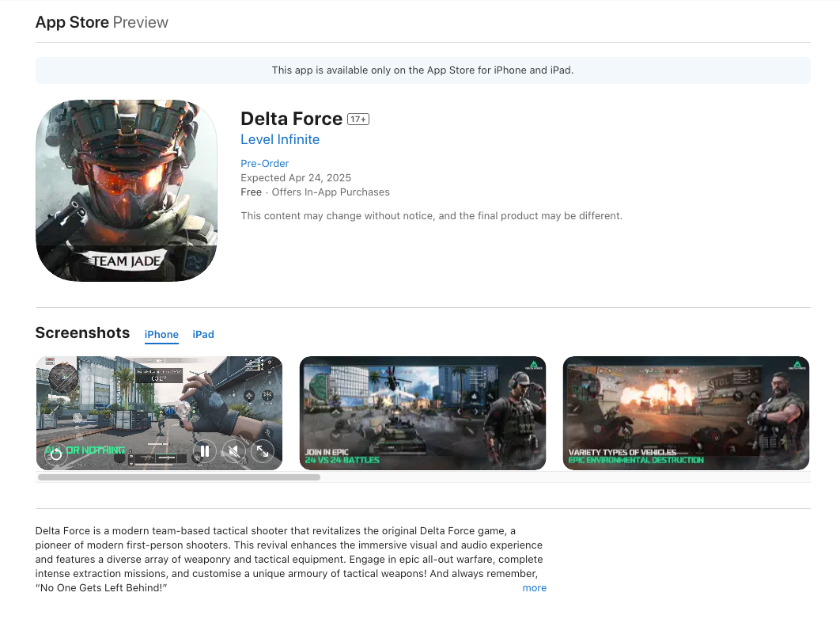The height and width of the screenshot is (619, 840).
Task: Select the iPhone screenshots tab
Action: (x=161, y=334)
